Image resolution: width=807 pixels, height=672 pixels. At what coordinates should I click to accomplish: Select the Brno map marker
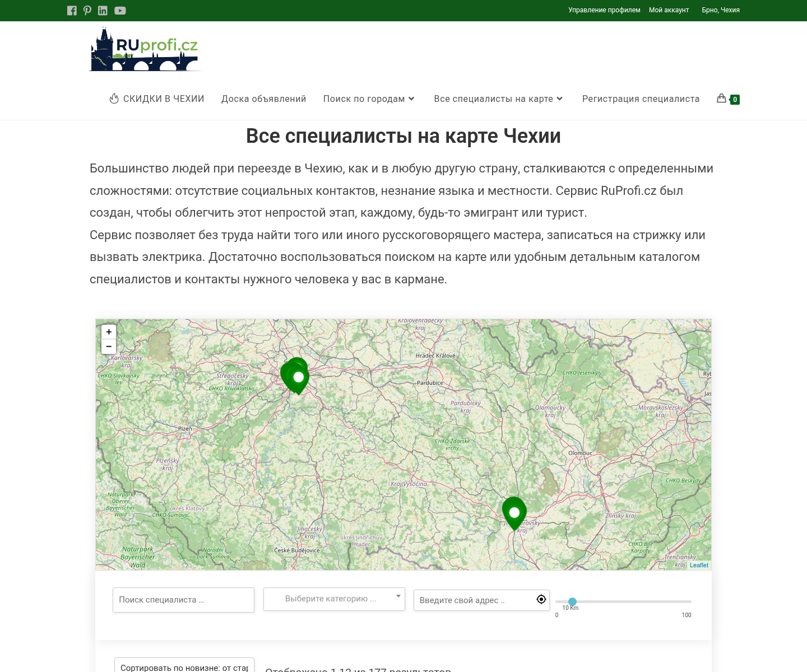(514, 514)
